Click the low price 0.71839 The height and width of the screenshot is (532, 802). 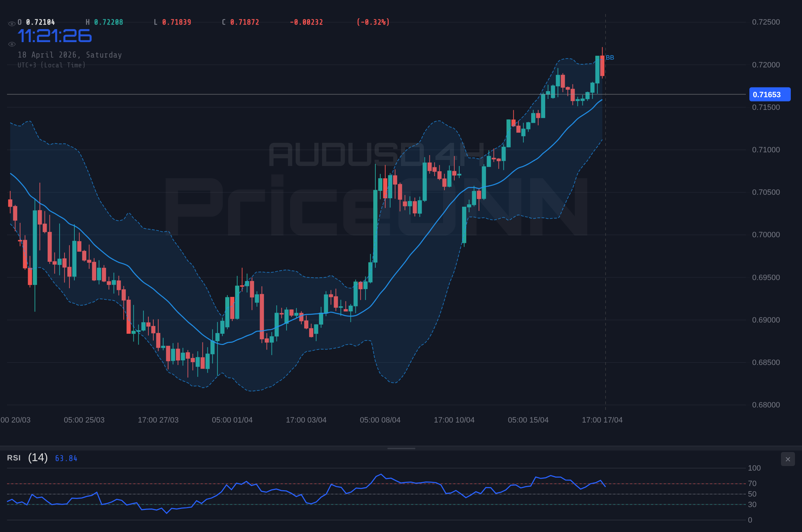coord(176,22)
